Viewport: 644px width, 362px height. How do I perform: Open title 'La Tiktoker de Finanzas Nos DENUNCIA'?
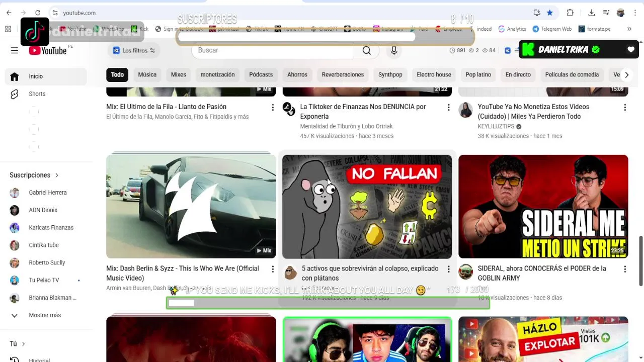click(363, 111)
